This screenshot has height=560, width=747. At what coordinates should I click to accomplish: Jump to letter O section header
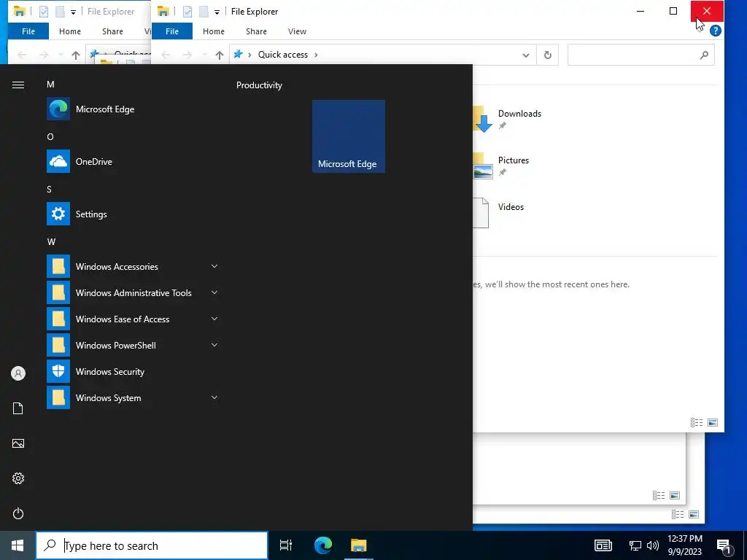[50, 136]
